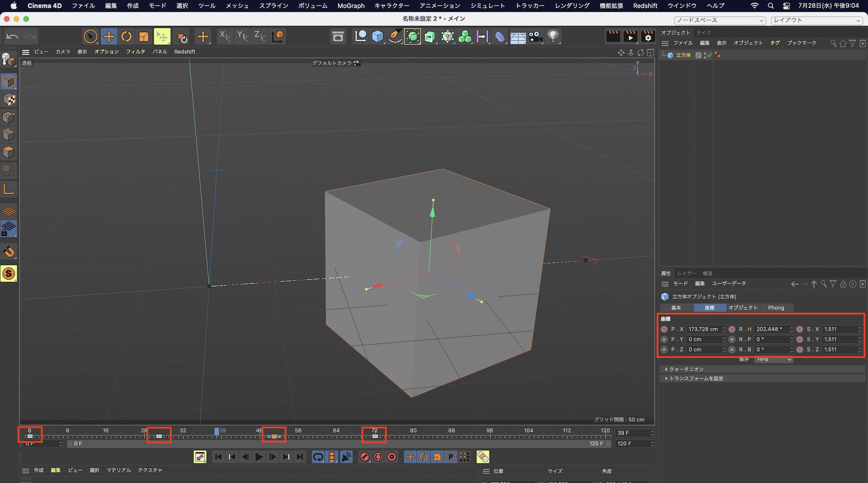This screenshot has width=868, height=483.
Task: Open the ノードスペース dropdown
Action: 720,20
